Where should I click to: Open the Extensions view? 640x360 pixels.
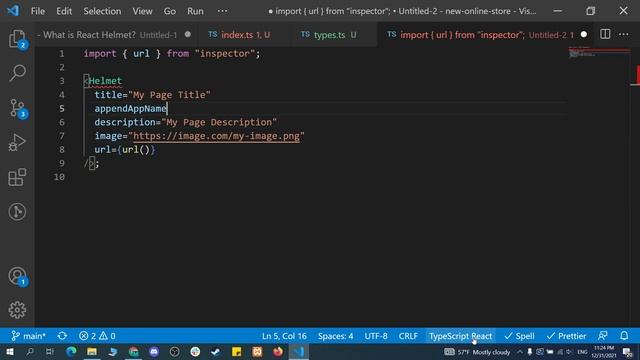(x=17, y=177)
